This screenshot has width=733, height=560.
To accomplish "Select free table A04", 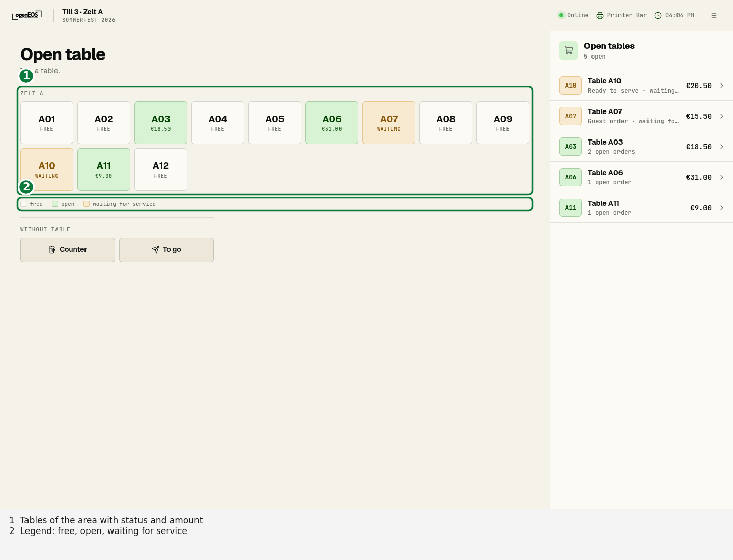I will click(x=218, y=123).
